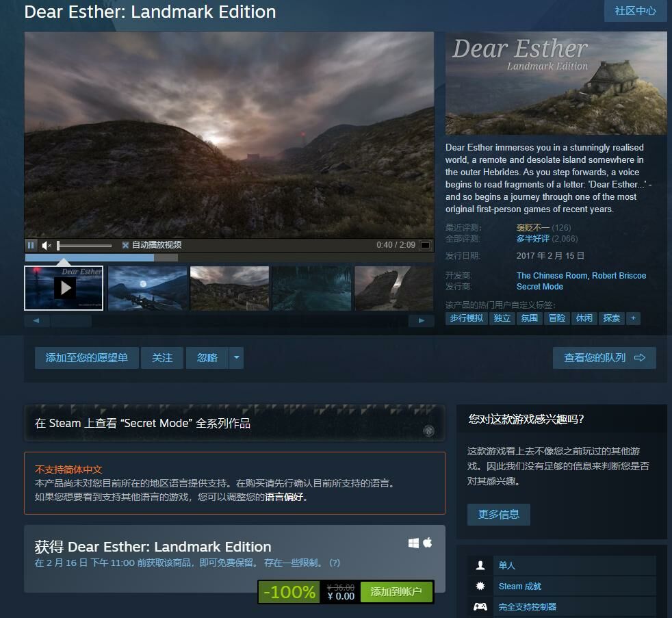Unmute the video sound icon
This screenshot has width=672, height=618.
(47, 245)
